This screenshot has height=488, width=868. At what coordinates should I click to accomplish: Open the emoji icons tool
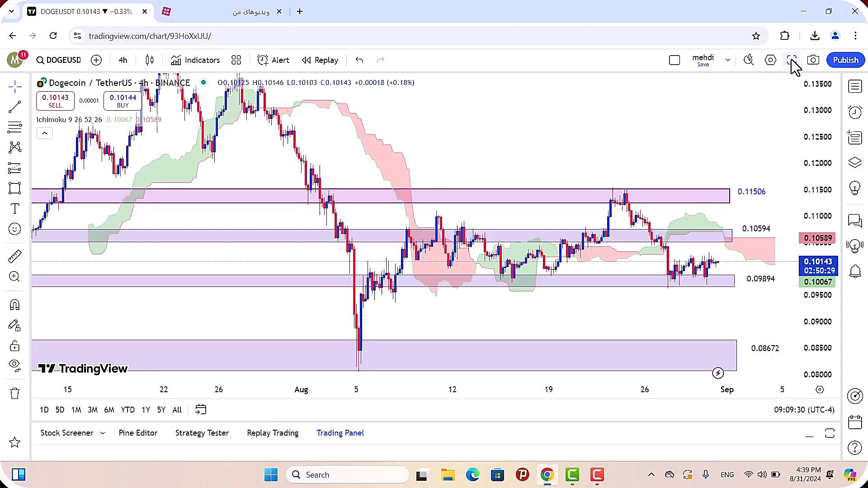[14, 229]
